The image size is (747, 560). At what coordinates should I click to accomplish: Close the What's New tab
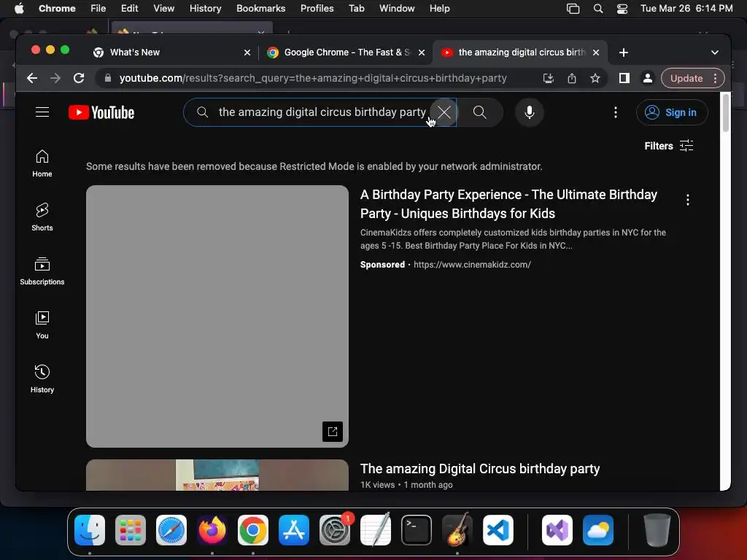tap(247, 52)
